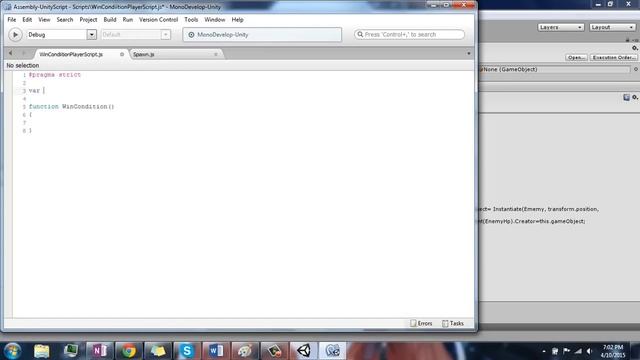
Task: Click the monitor icon next to Explorer in taskbar
Action: tap(71, 351)
